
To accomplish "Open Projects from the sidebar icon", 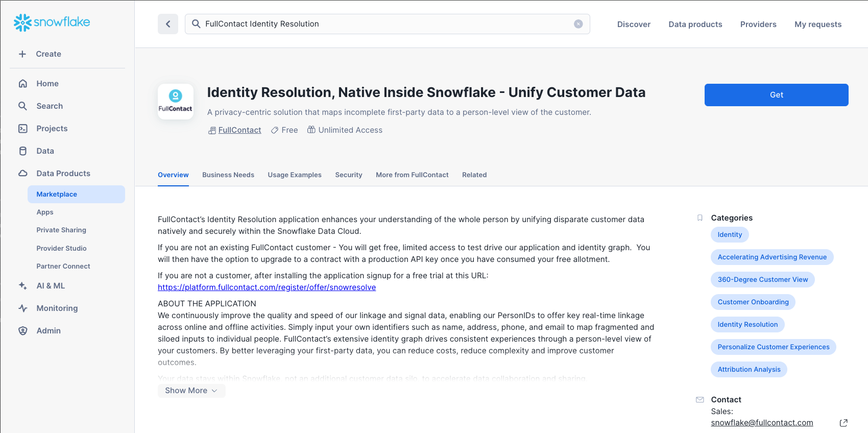I will tap(23, 129).
